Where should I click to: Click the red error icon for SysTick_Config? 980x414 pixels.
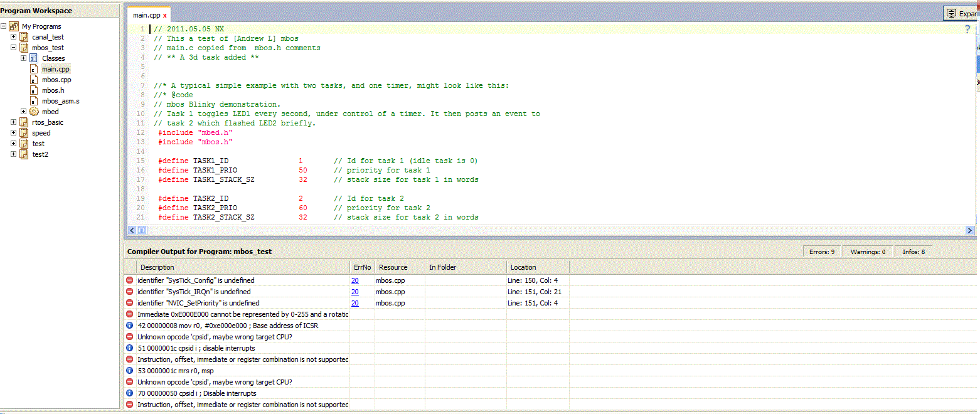click(x=129, y=280)
